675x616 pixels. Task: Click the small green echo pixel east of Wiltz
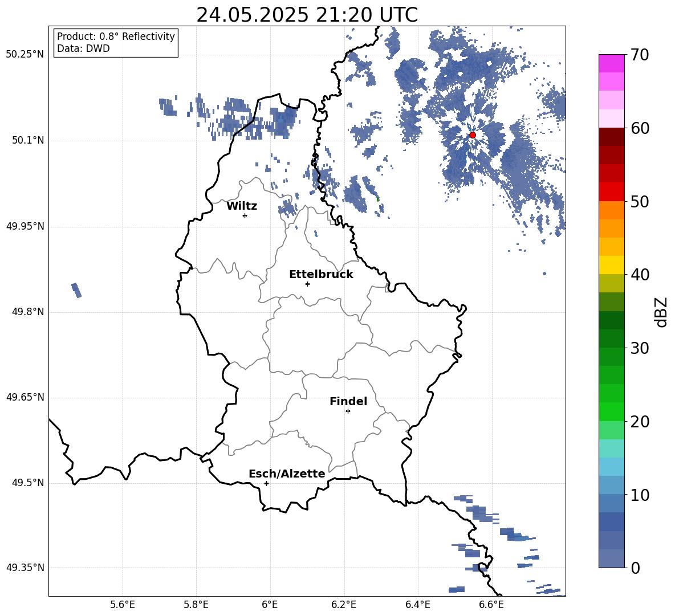coord(378,199)
